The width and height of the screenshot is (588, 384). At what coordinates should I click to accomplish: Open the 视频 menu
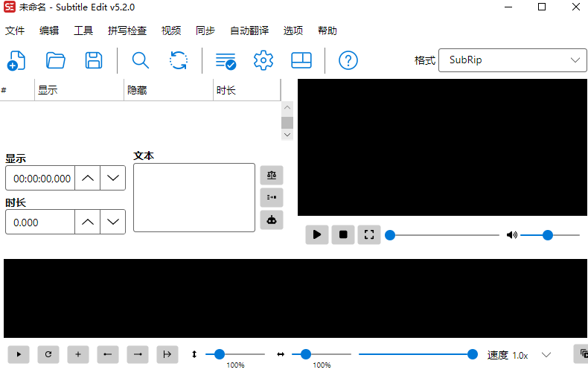click(x=171, y=31)
